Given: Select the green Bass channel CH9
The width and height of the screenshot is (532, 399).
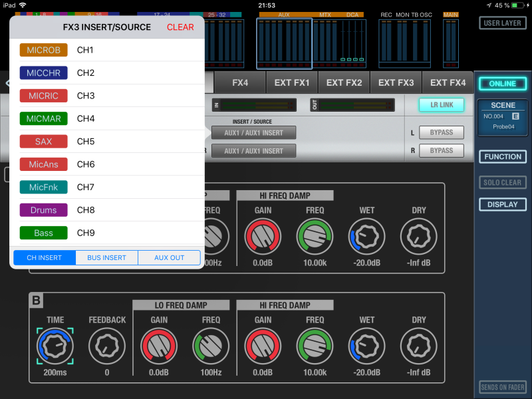Looking at the screenshot, I should click(x=44, y=233).
